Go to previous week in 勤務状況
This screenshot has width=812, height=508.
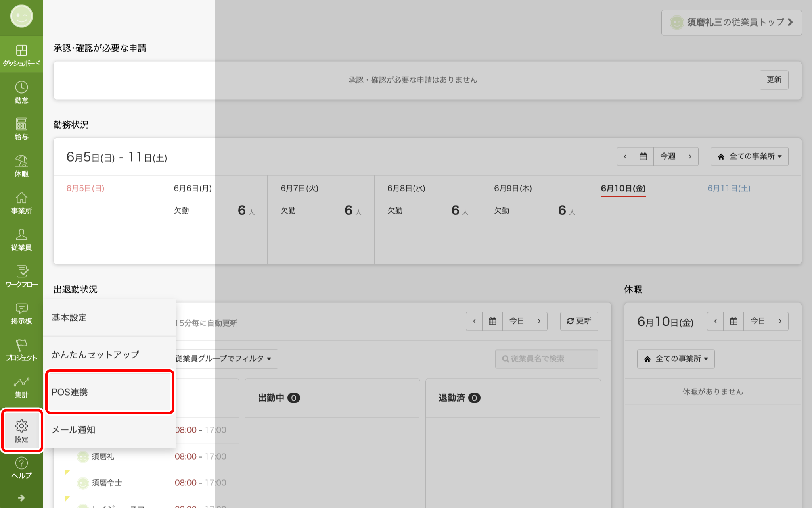point(625,156)
